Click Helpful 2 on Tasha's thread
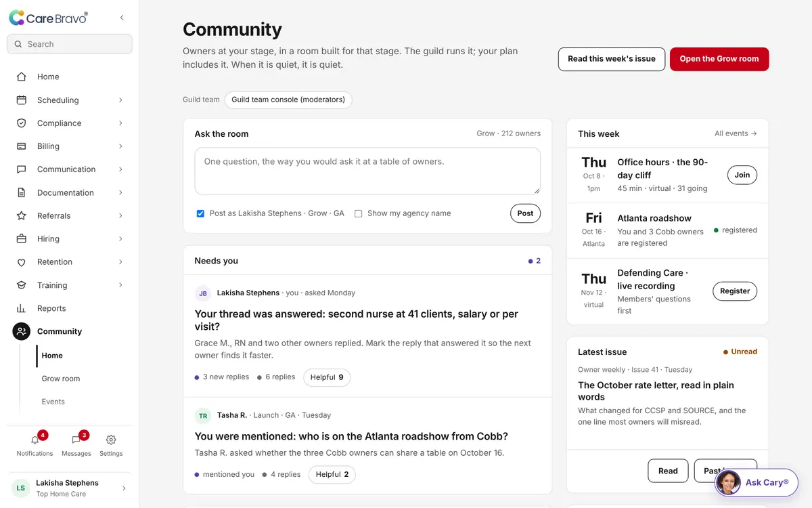 [332, 475]
